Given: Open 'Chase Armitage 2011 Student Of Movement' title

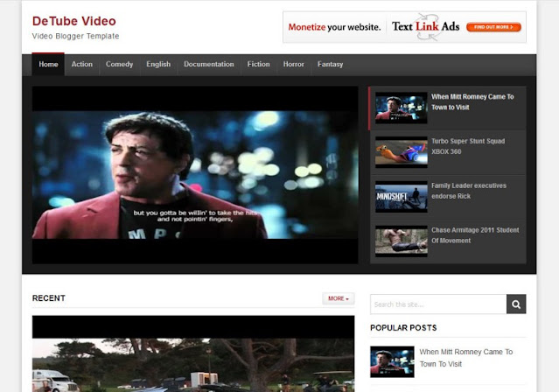Looking at the screenshot, I should pos(475,235).
